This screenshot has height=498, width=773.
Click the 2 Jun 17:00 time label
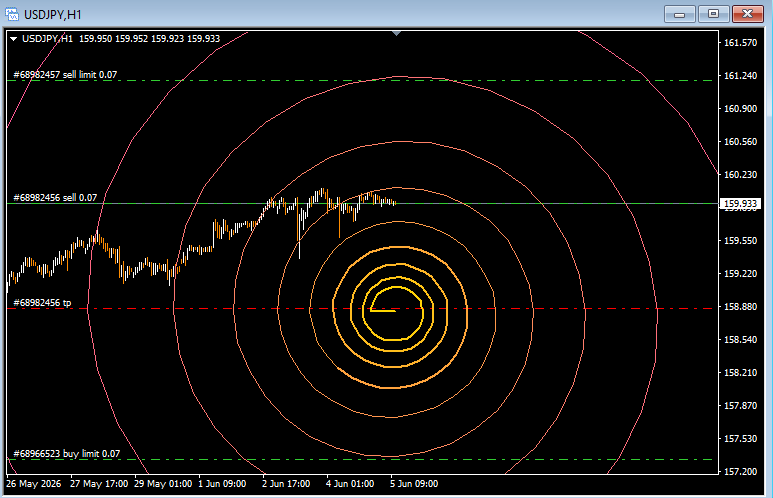pyautogui.click(x=286, y=484)
